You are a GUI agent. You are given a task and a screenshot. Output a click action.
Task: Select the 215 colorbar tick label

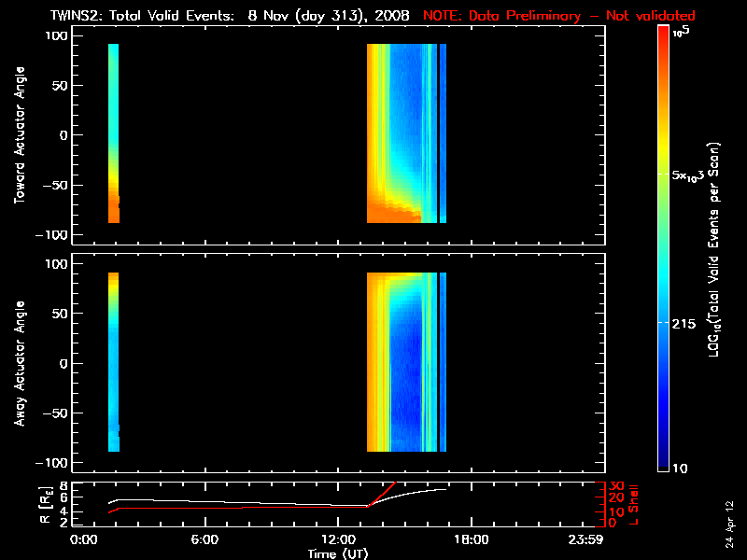tap(688, 323)
